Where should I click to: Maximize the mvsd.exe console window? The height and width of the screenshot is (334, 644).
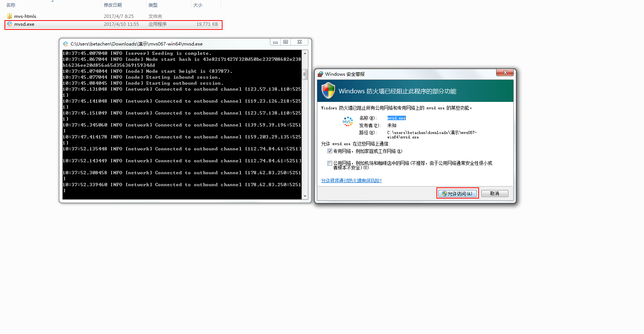pyautogui.click(x=286, y=42)
